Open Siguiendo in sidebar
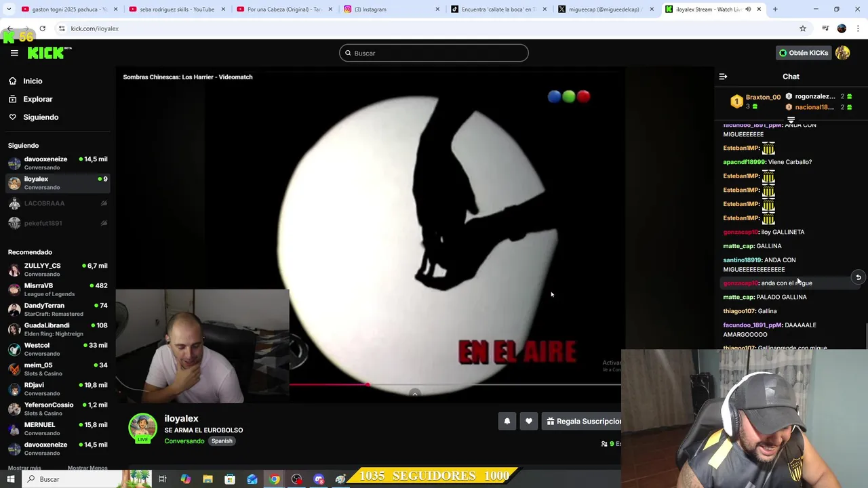Screen dimensions: 868x488 [x=41, y=117]
